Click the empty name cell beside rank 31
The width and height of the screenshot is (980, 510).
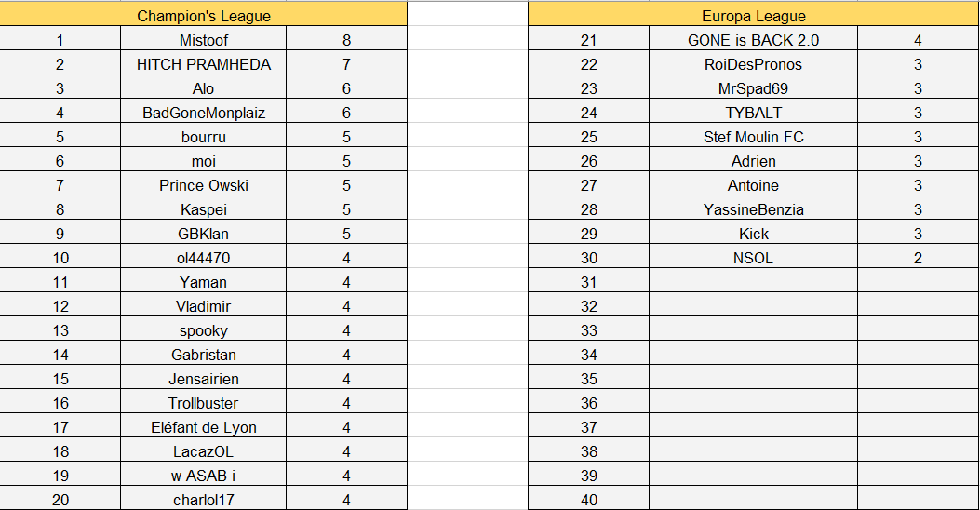coord(753,282)
